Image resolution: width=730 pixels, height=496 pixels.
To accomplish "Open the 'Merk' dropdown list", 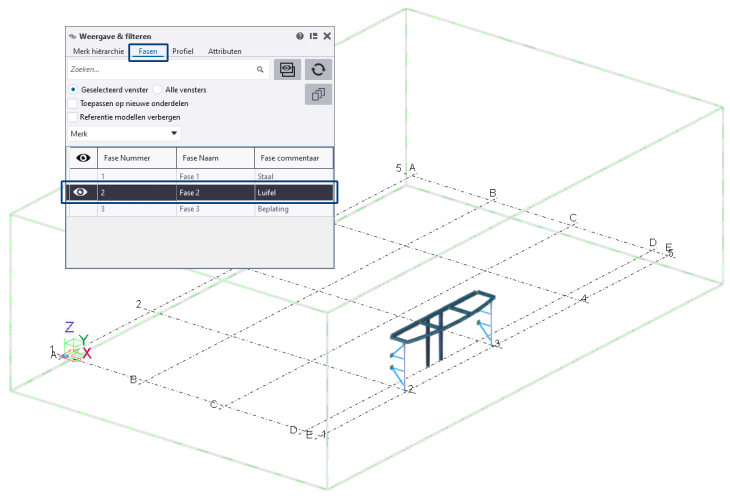I will [x=123, y=133].
